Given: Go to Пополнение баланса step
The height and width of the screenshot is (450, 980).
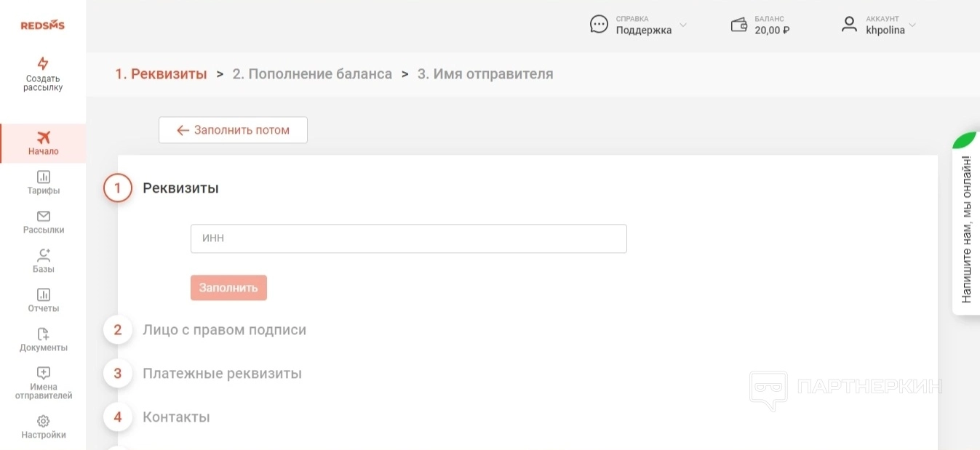Looking at the screenshot, I should [x=312, y=74].
